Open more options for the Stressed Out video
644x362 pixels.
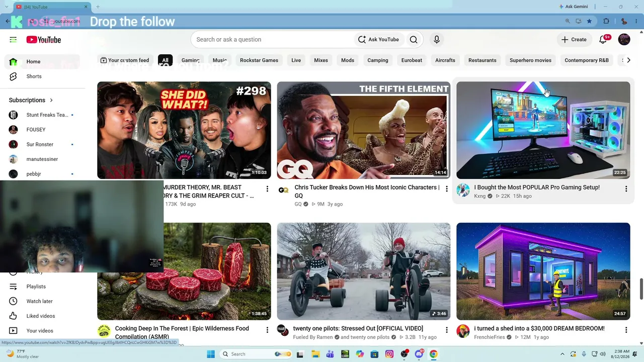click(446, 330)
